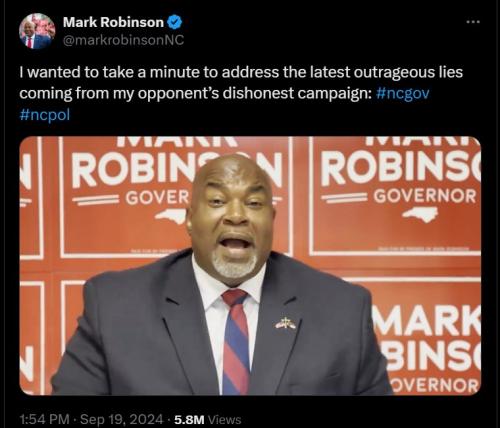Click the flag lapel pin in the video
The image size is (500, 428).
285,323
